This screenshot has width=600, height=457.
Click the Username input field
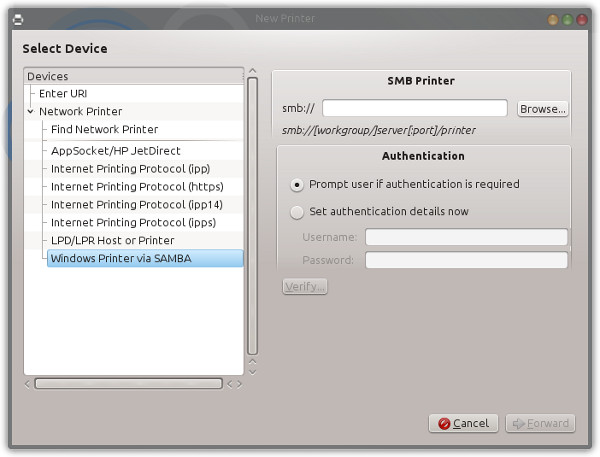click(466, 237)
